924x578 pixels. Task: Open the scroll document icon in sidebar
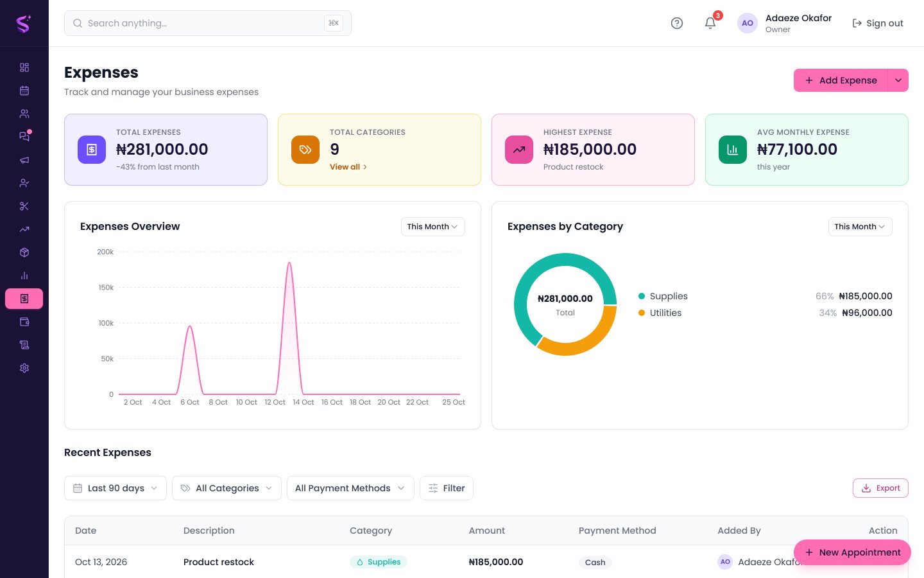coord(24,345)
